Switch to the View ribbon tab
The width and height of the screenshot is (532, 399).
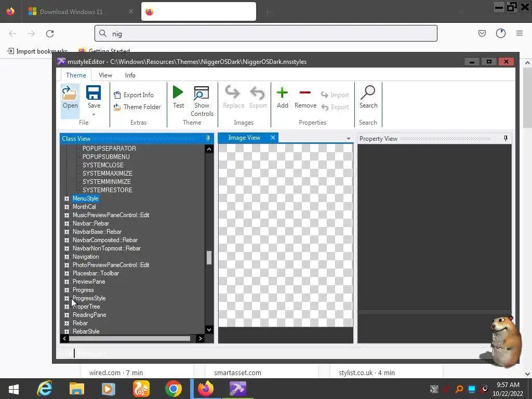(x=105, y=75)
